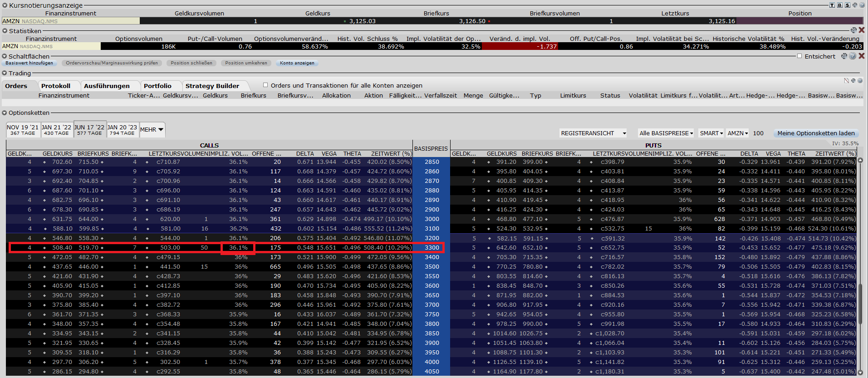
Task: Click the page icon in the Trading panel
Action: pyautogui.click(x=846, y=81)
